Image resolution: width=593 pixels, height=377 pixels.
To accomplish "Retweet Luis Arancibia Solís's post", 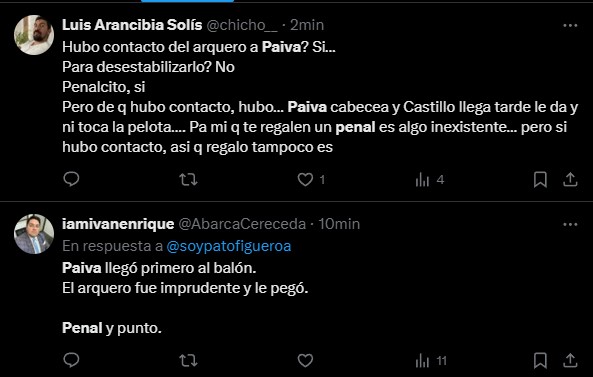I will [x=188, y=180].
